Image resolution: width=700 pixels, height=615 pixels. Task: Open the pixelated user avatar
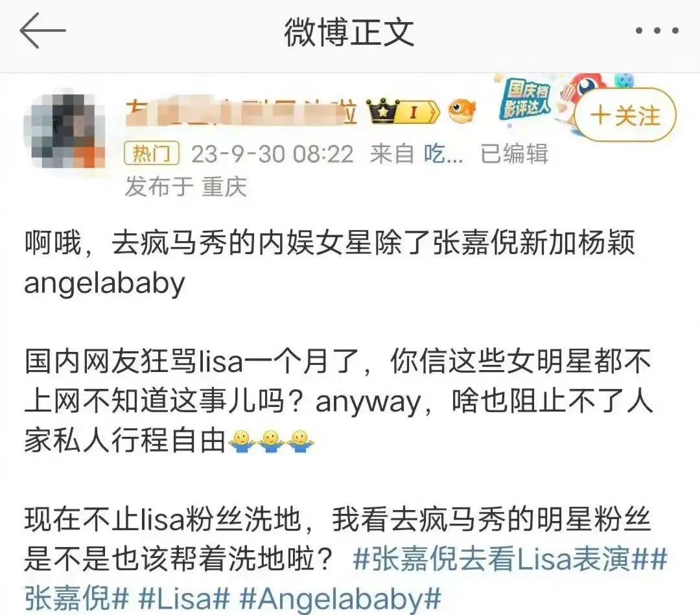tap(65, 130)
